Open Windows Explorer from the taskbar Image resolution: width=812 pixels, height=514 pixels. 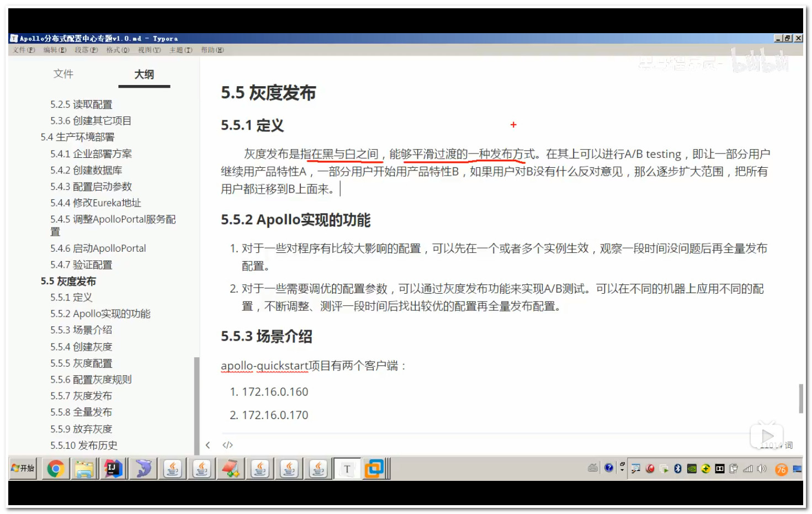(x=84, y=469)
